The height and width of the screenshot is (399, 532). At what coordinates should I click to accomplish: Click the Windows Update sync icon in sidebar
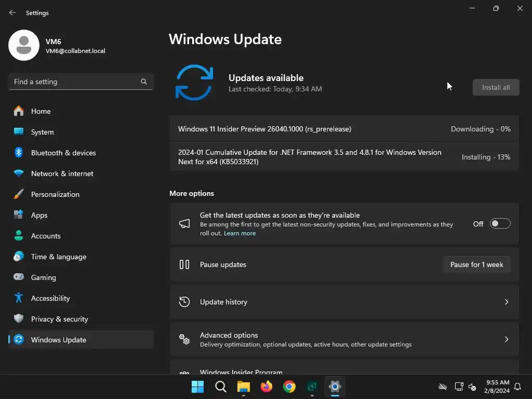coord(19,339)
